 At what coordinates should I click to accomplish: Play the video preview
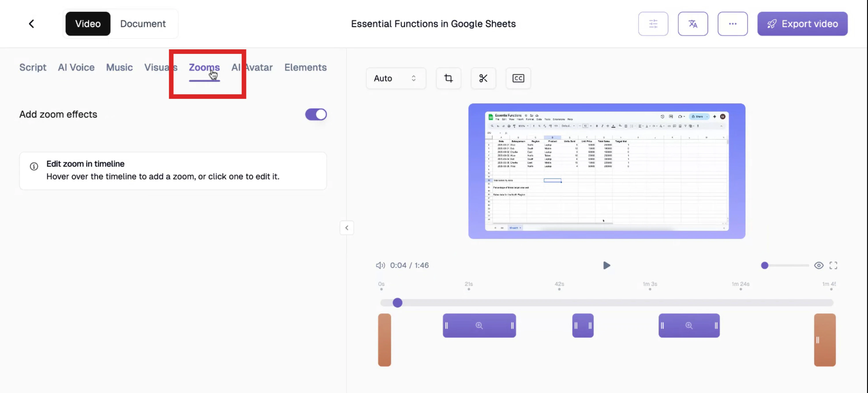(607, 265)
